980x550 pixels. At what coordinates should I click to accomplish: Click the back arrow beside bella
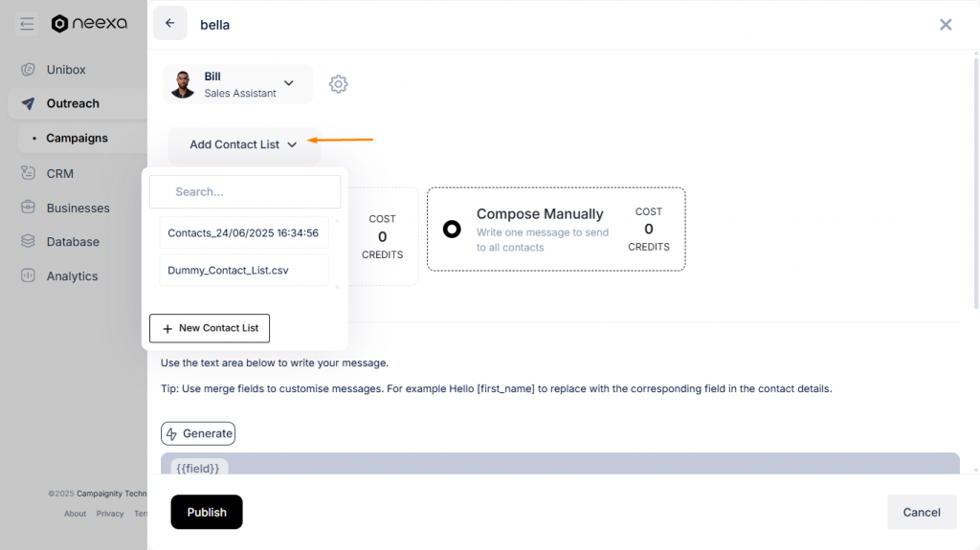169,24
